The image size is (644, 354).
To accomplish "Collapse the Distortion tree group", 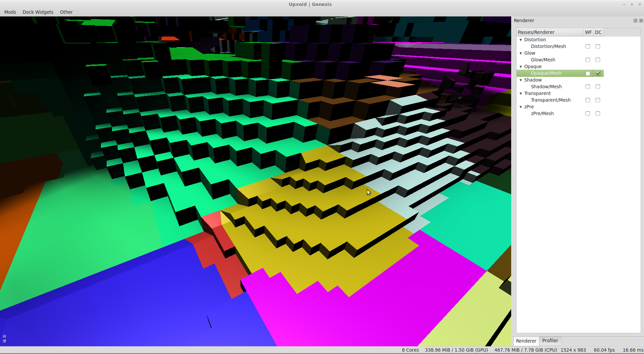I will coord(521,40).
